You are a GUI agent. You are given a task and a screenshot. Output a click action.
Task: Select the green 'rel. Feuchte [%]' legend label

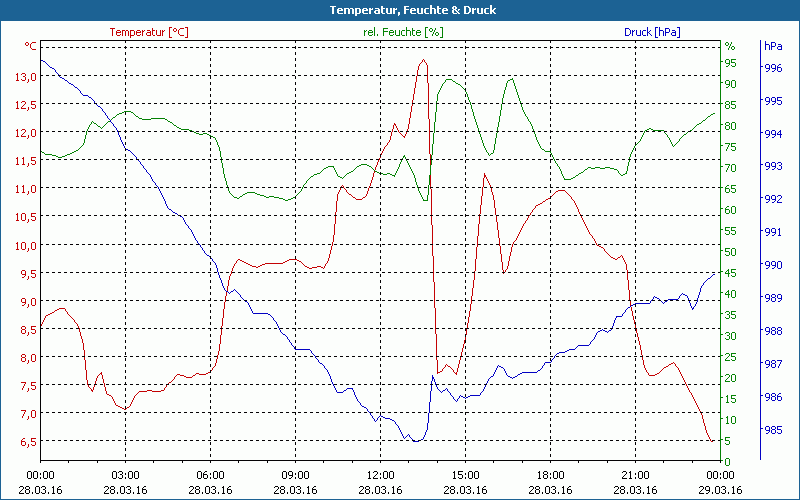click(402, 32)
